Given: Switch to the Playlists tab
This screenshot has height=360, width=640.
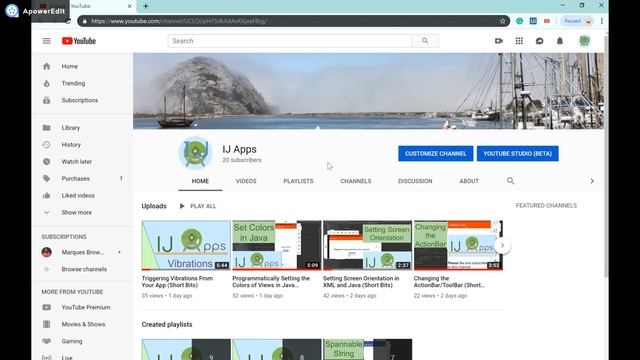Looking at the screenshot, I should point(298,181).
